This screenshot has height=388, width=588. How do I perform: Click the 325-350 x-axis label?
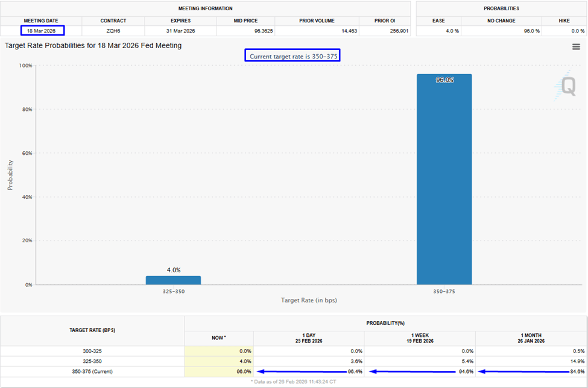pyautogui.click(x=173, y=291)
